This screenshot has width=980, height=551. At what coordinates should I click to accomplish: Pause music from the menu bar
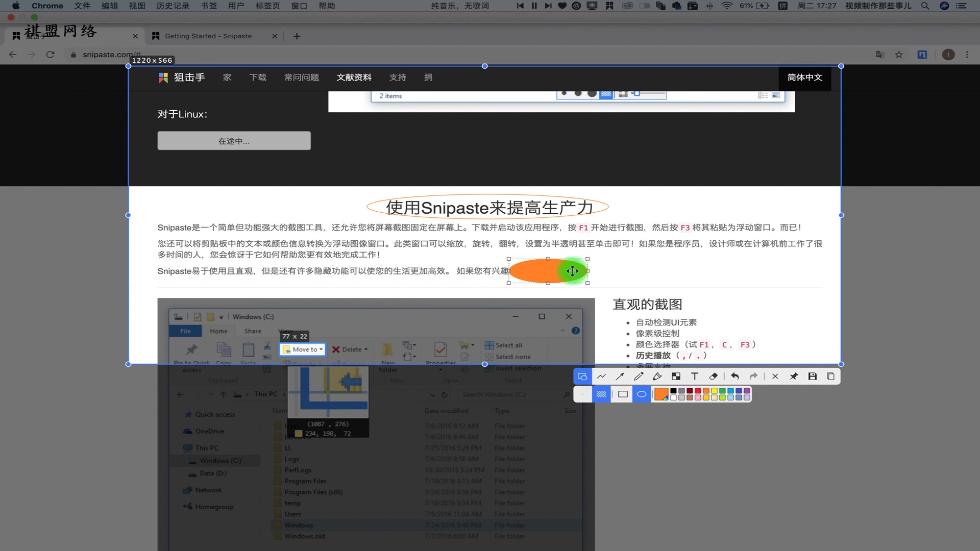pyautogui.click(x=534, y=6)
